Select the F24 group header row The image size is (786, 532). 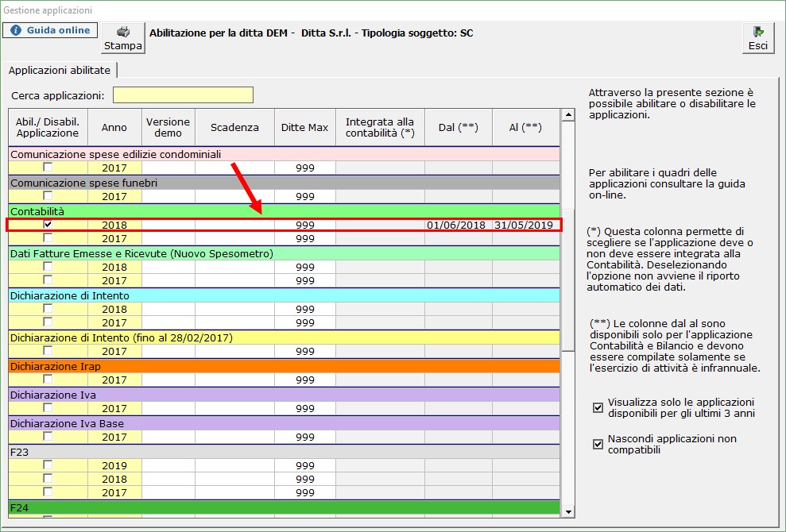285,507
